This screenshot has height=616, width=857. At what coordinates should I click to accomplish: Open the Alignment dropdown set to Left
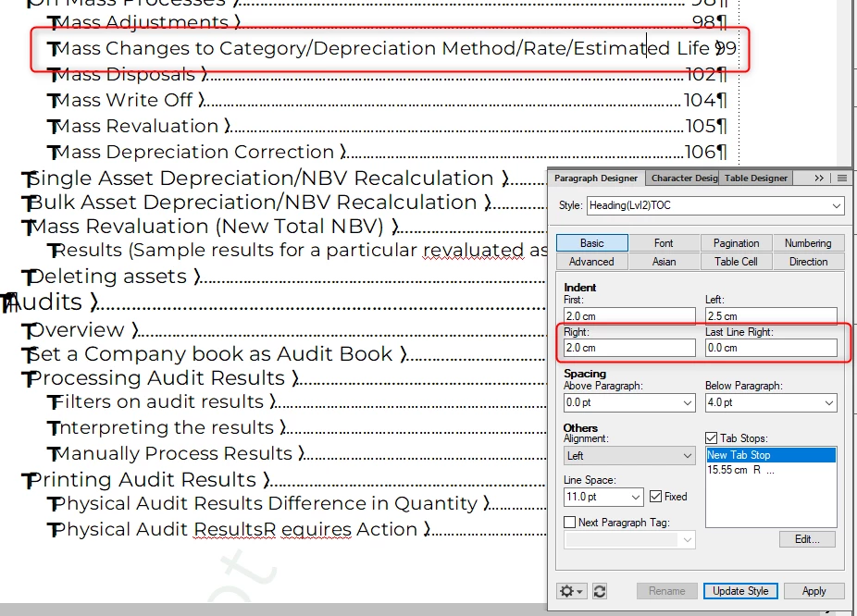click(629, 455)
